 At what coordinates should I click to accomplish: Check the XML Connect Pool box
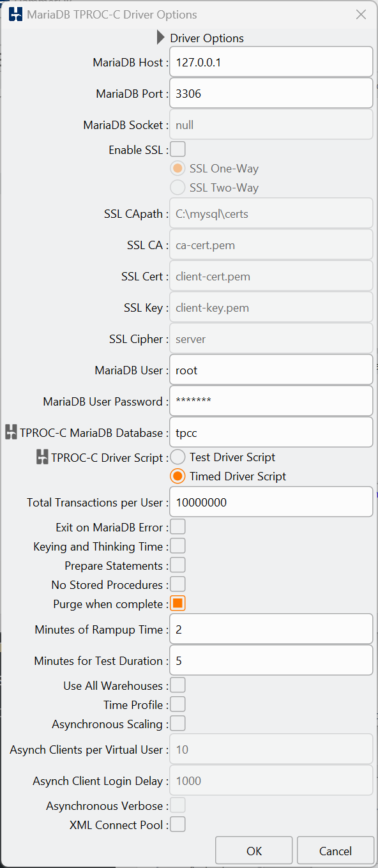click(178, 825)
